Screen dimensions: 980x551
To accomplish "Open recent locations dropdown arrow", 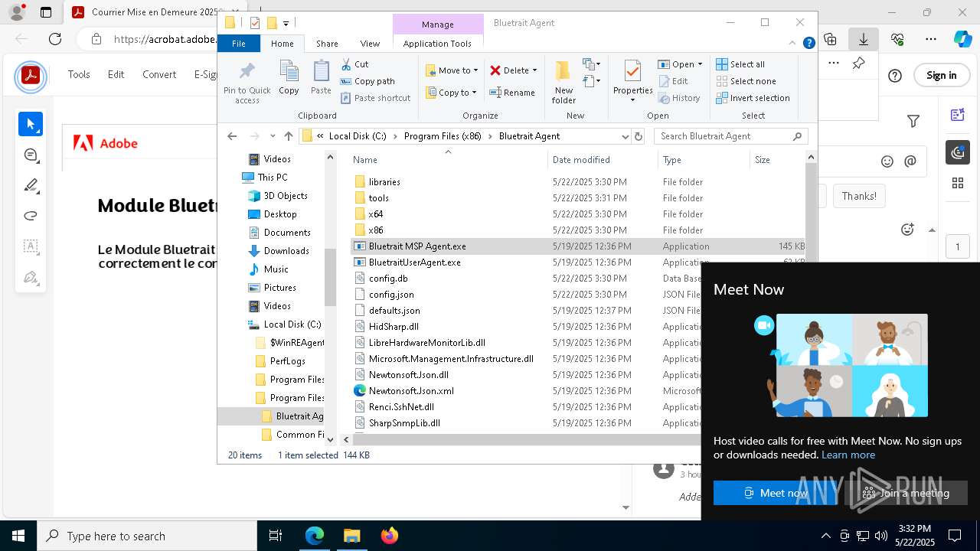I will pos(273,136).
